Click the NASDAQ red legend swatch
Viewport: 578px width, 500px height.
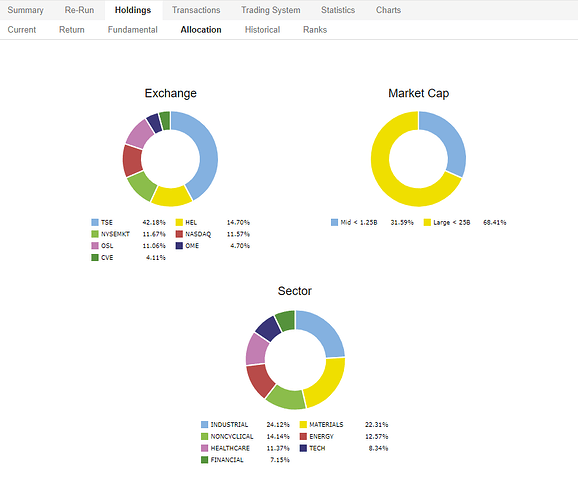tap(179, 234)
